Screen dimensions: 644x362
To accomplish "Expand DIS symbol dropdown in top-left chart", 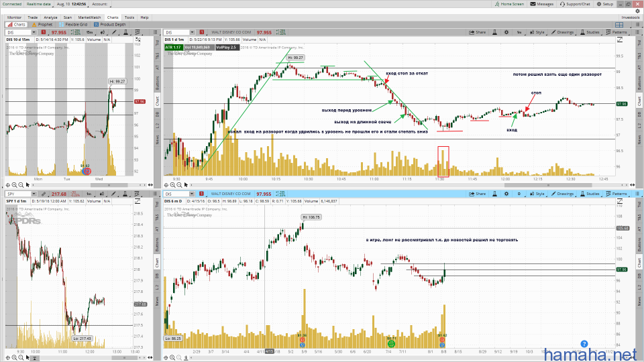I will pos(34,32).
